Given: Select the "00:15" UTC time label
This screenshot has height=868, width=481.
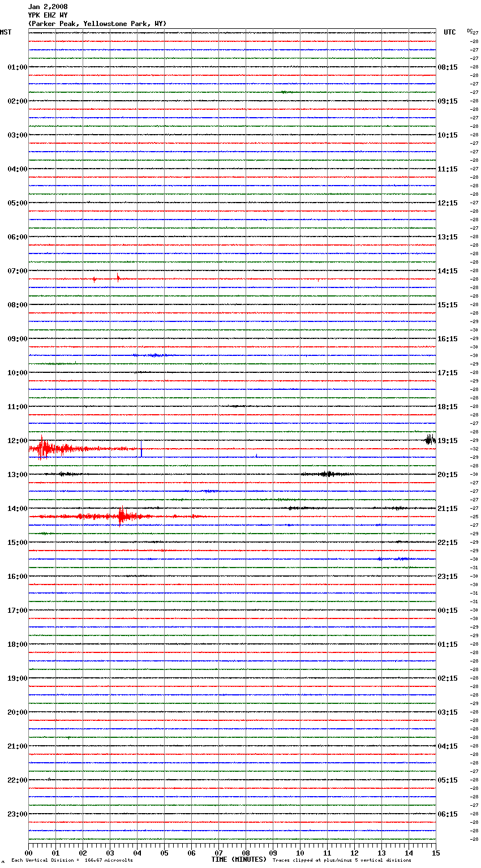Looking at the screenshot, I should (448, 611).
